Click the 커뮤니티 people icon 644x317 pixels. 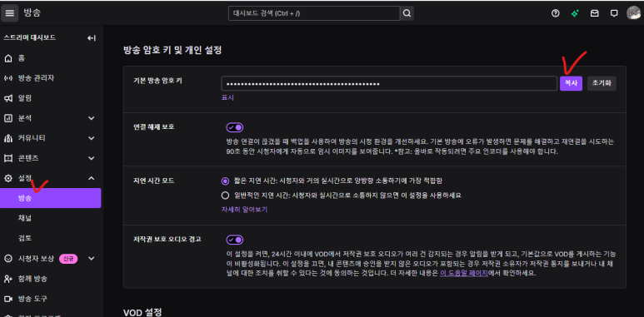tap(7, 138)
